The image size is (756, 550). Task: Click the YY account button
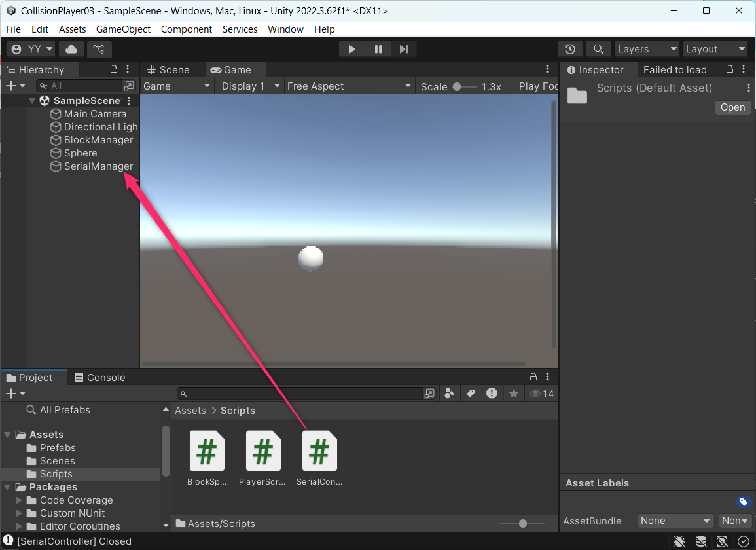point(31,49)
